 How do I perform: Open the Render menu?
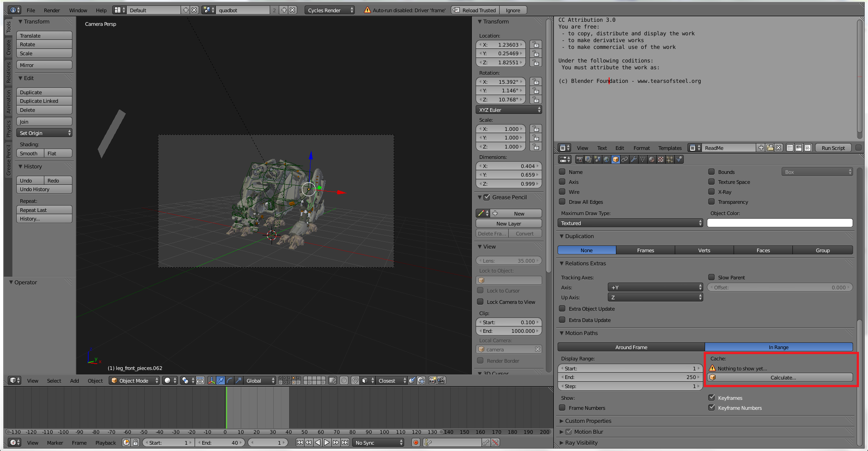pos(52,10)
